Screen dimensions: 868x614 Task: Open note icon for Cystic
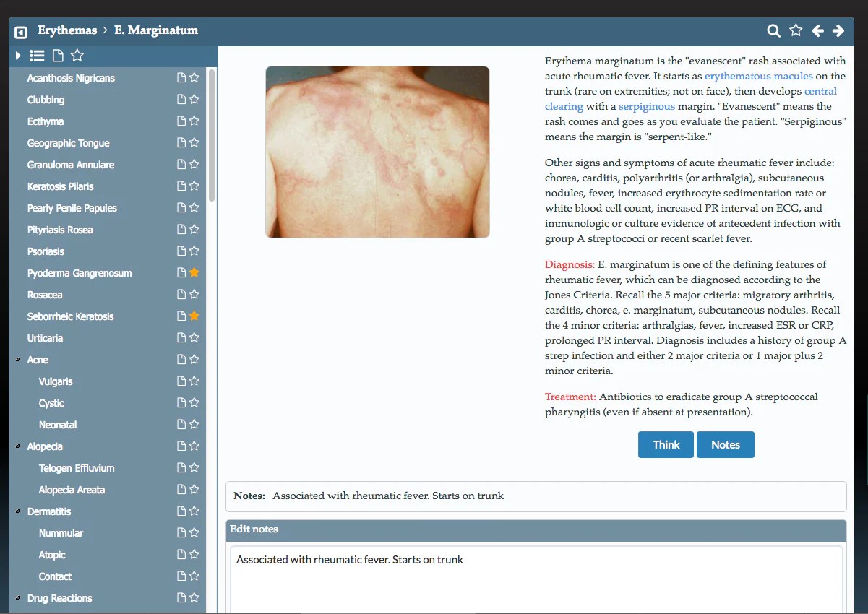[182, 403]
